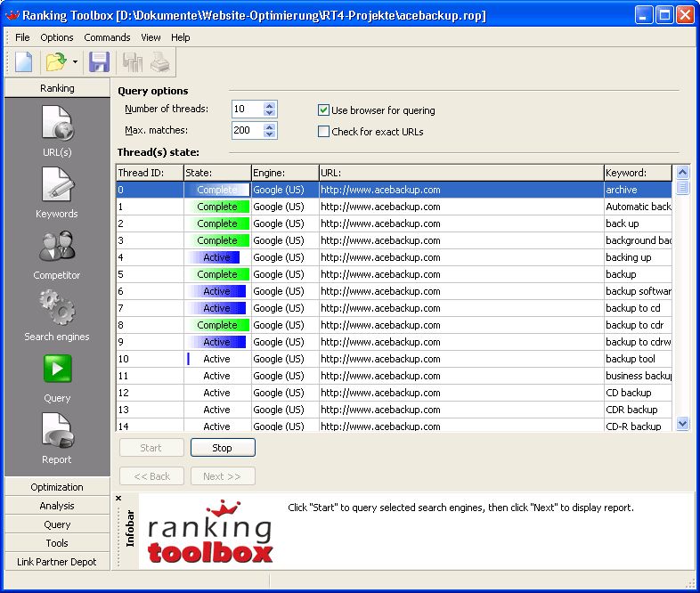The height and width of the screenshot is (593, 700).
Task: Enable Check for exact URLs checkbox
Action: click(324, 132)
